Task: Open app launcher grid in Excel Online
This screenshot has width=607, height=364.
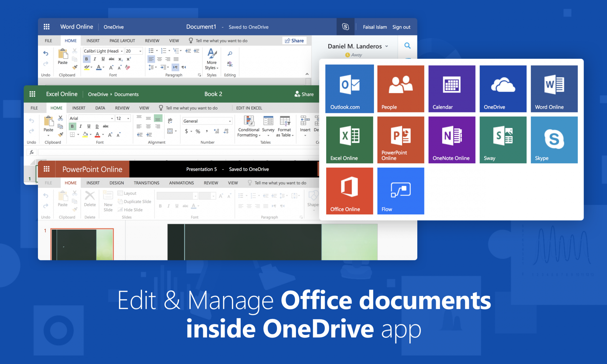Action: coord(32,94)
